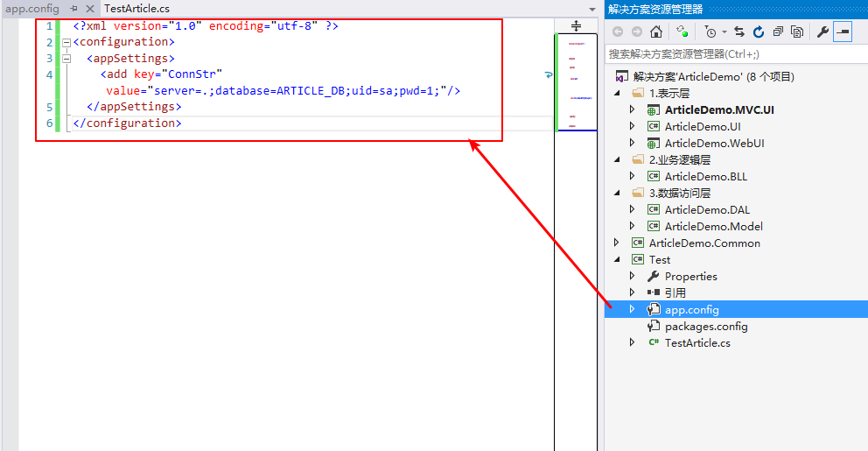The height and width of the screenshot is (451, 868).
Task: Collapse the Test project node
Action: pos(617,259)
